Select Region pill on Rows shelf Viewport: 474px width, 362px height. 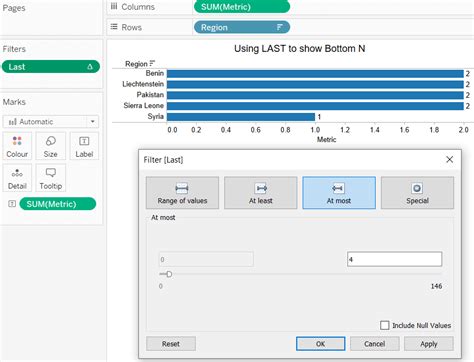(x=242, y=27)
